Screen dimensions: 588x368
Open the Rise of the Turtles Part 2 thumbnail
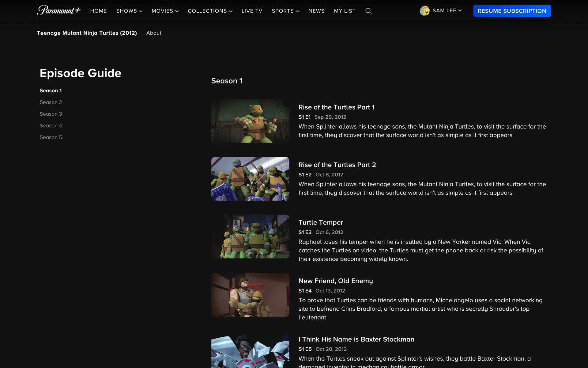(250, 179)
